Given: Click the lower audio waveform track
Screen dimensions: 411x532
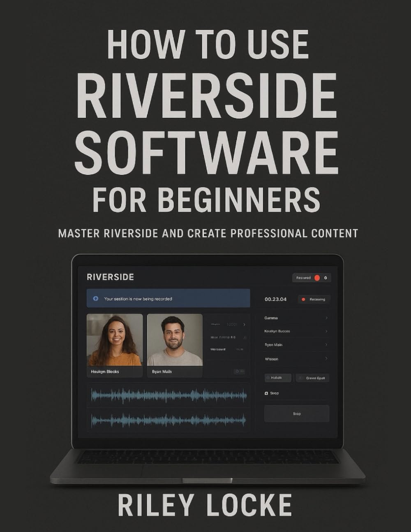Looking at the screenshot, I should click(x=169, y=420).
